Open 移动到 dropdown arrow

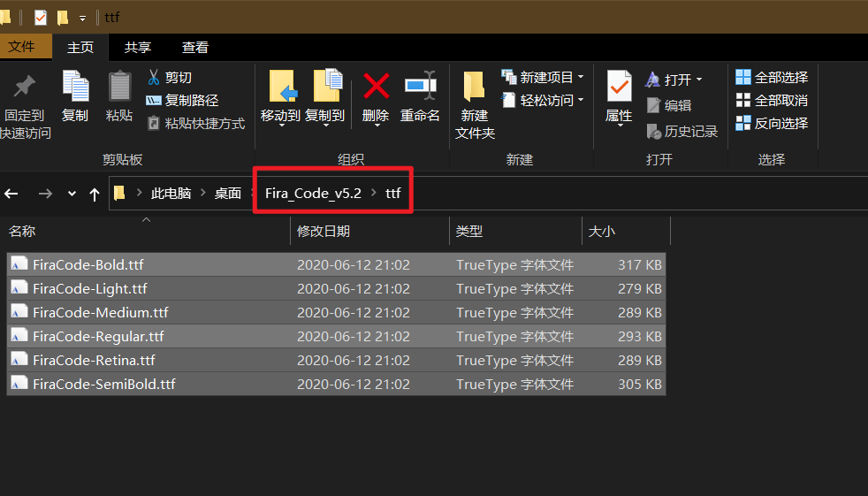[x=281, y=126]
